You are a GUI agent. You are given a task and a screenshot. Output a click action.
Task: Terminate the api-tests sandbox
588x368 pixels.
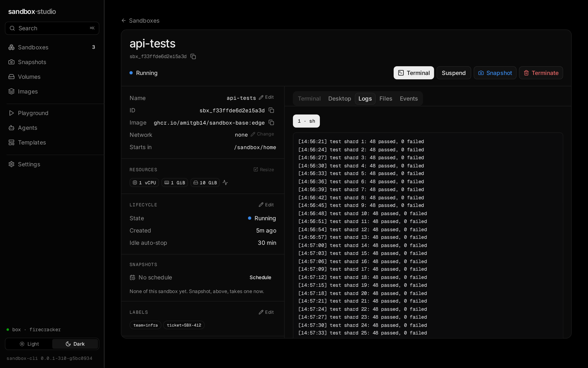(541, 73)
